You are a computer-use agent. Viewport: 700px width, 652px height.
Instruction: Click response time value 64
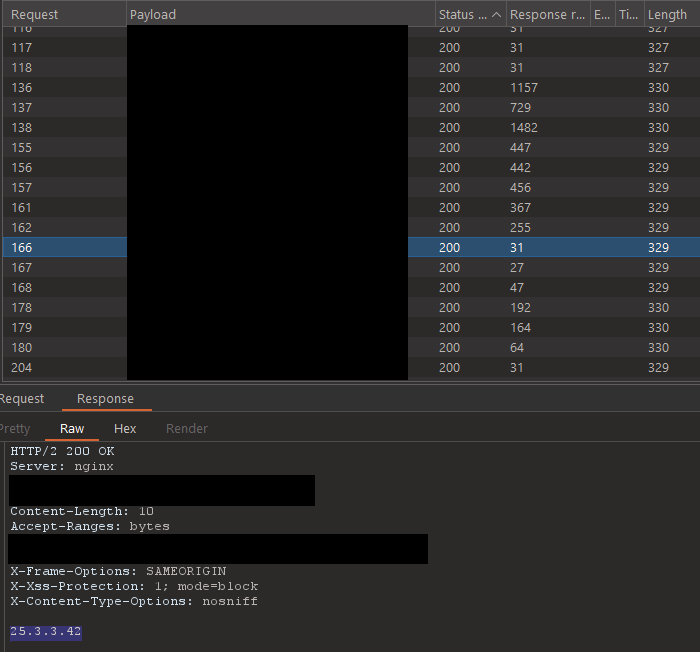[x=517, y=347]
